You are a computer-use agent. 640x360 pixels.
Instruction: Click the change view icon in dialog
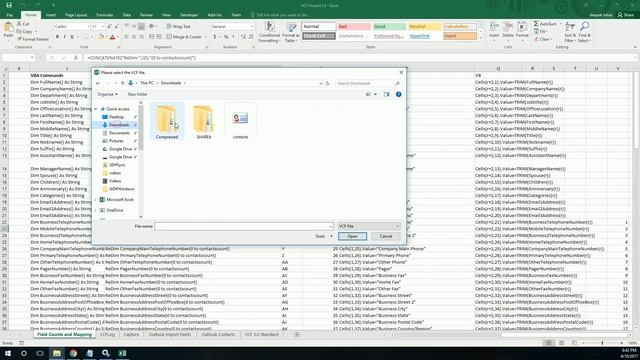point(369,94)
